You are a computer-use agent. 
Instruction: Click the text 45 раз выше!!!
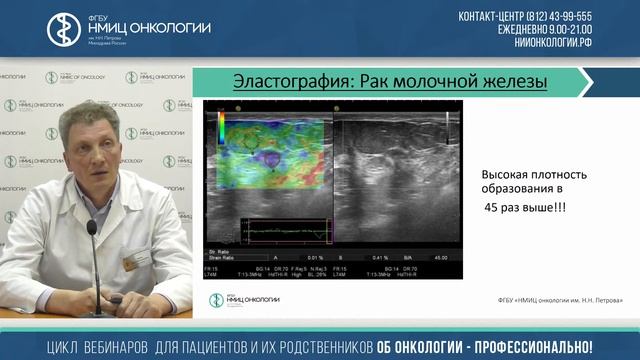click(x=525, y=207)
